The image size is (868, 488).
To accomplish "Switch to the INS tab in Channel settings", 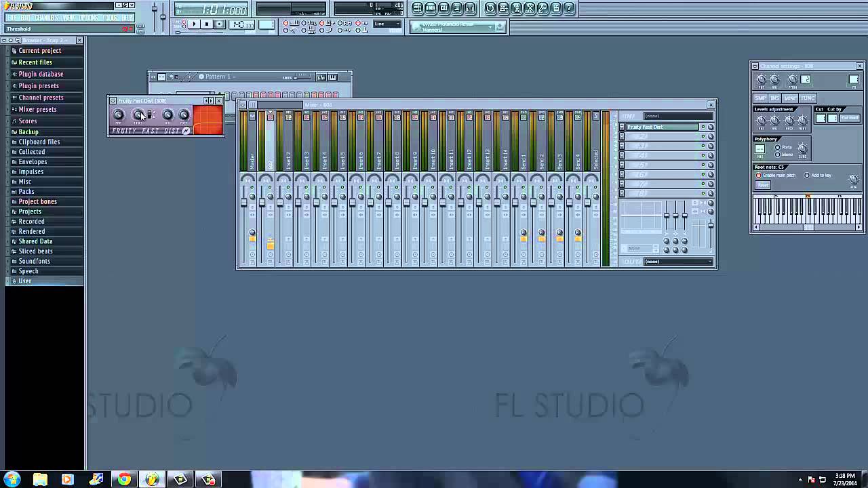I will coord(774,98).
